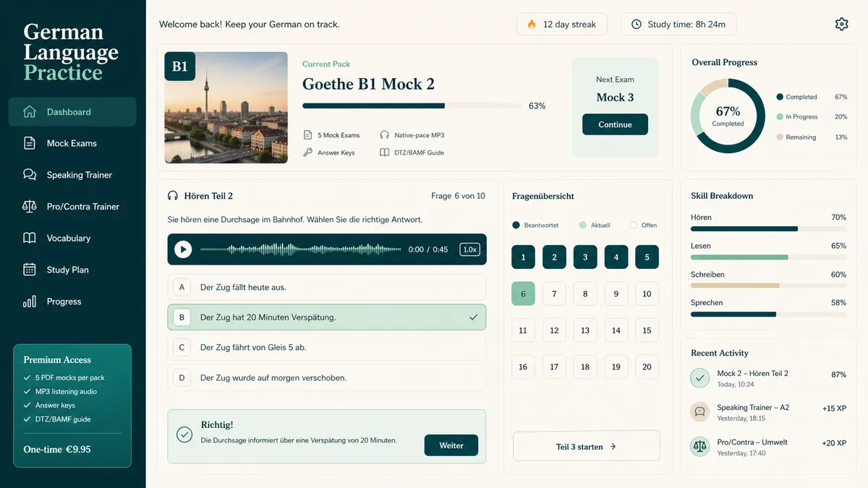The image size is (868, 488).
Task: Open Vocabulary in the sidebar
Action: [x=72, y=238]
